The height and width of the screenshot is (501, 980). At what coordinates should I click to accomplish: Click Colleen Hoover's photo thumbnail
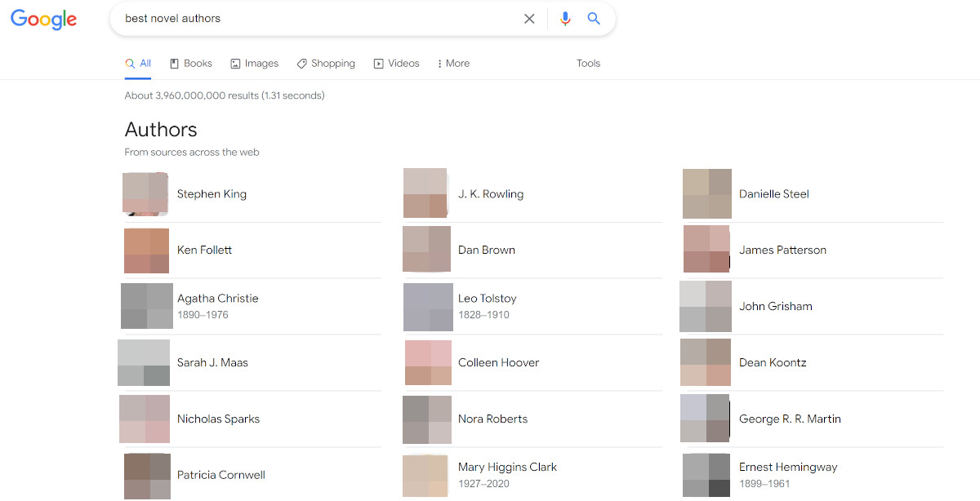425,362
